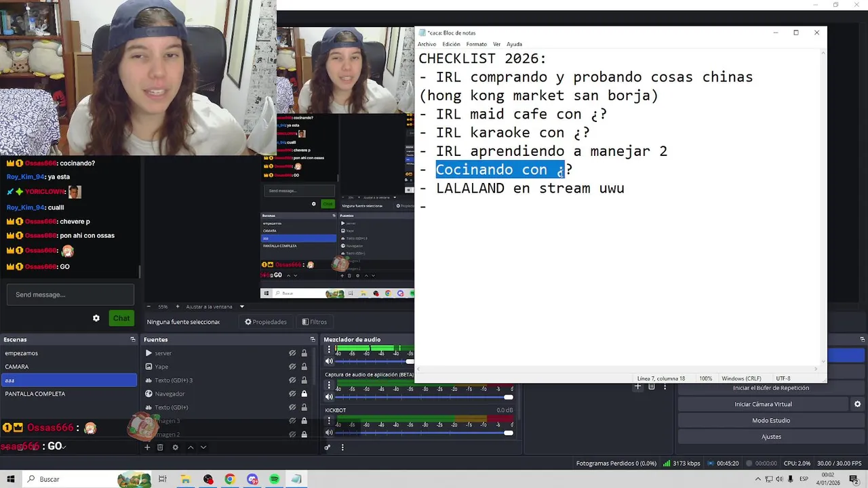Open virtual camera settings gear icon
This screenshot has width=868, height=488.
[857, 404]
